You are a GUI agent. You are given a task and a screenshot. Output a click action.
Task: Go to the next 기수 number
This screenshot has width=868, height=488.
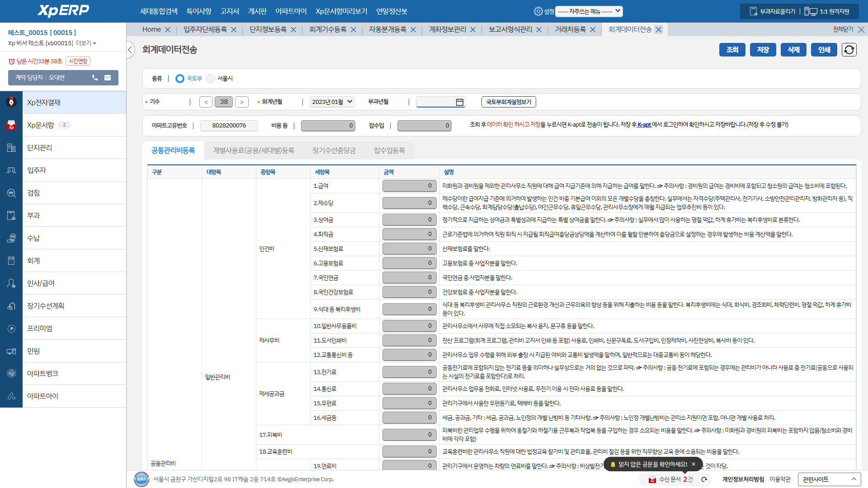242,102
